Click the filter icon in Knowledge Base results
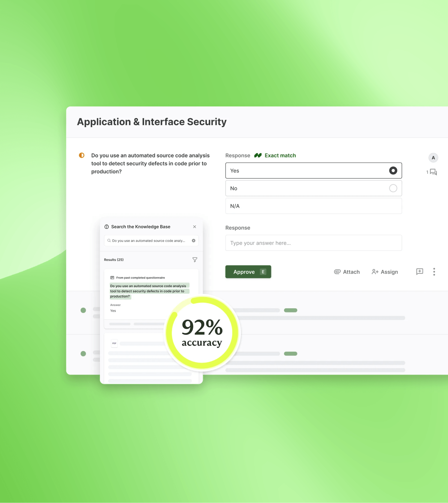 click(x=195, y=259)
